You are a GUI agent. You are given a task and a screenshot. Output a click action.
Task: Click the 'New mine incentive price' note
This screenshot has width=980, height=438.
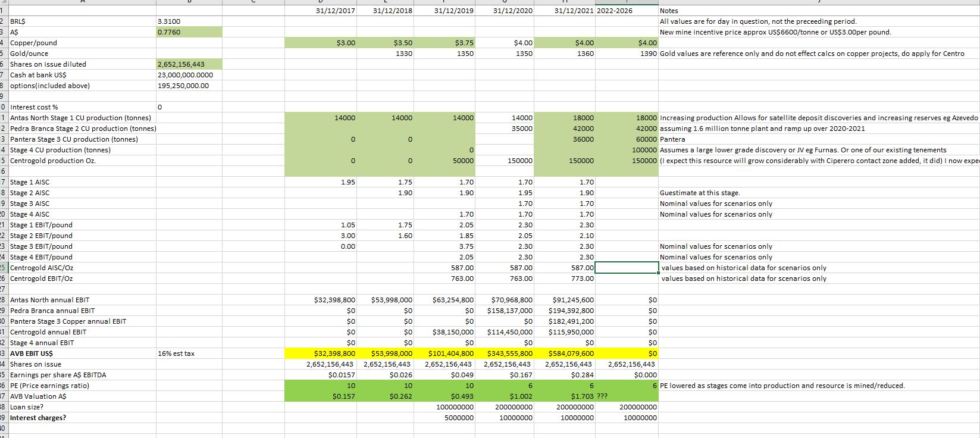click(x=775, y=32)
